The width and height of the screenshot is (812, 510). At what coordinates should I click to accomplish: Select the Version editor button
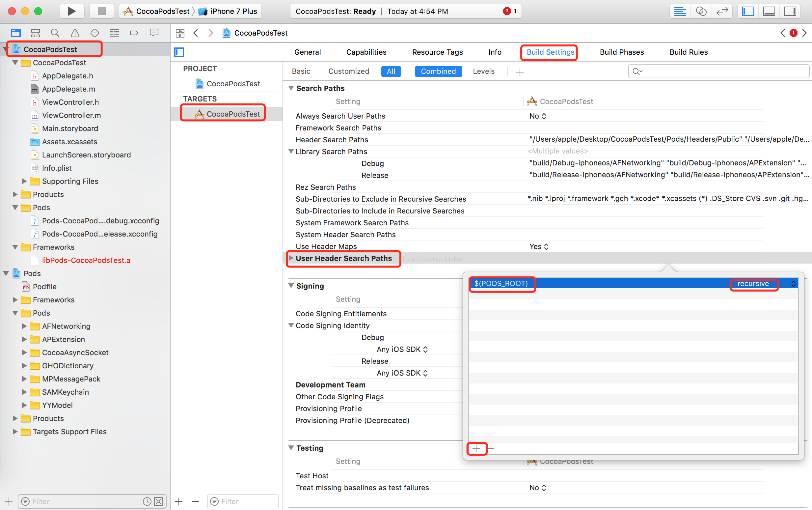click(x=722, y=11)
